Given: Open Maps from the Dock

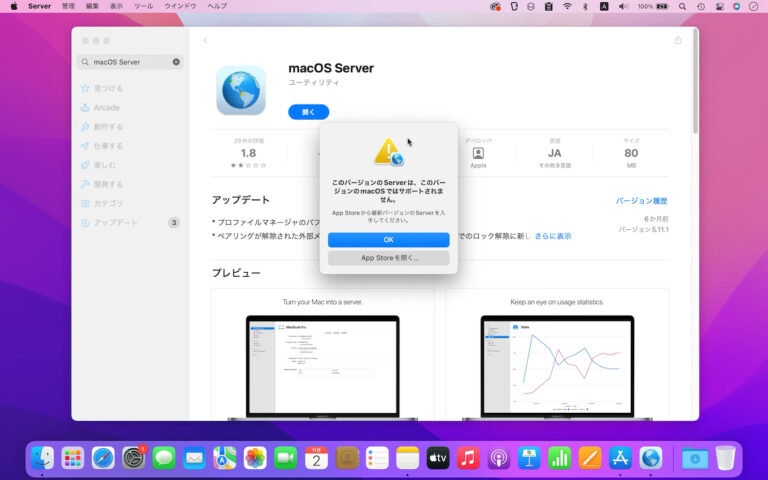Looking at the screenshot, I should coord(225,458).
